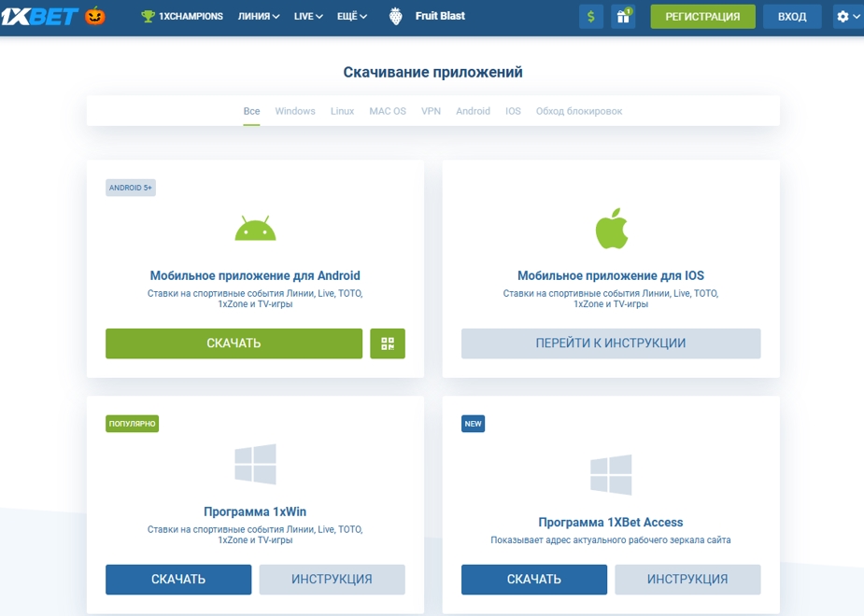Click СКАЧАТЬ for Программа 1XBet Access

(x=534, y=579)
